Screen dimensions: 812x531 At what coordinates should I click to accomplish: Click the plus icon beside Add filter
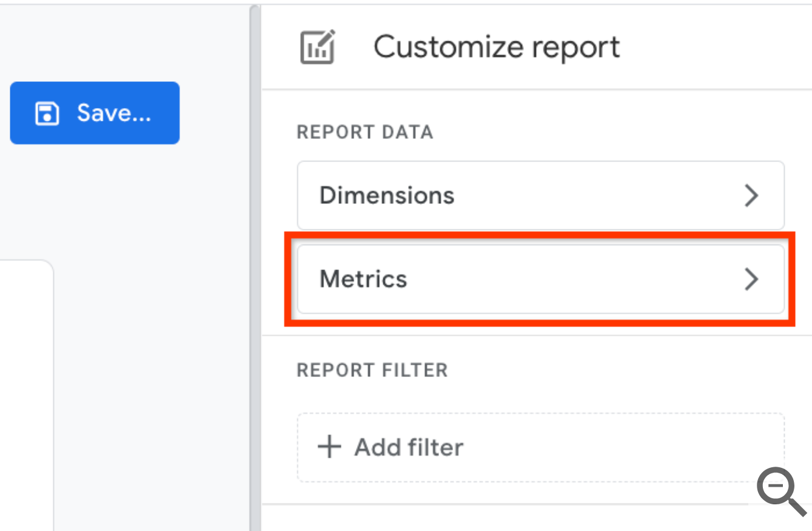[x=329, y=448]
